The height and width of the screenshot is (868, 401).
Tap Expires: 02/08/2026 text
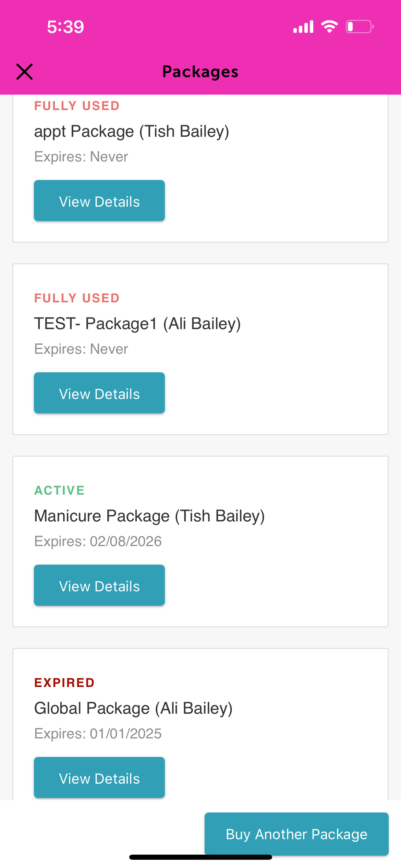pos(98,541)
